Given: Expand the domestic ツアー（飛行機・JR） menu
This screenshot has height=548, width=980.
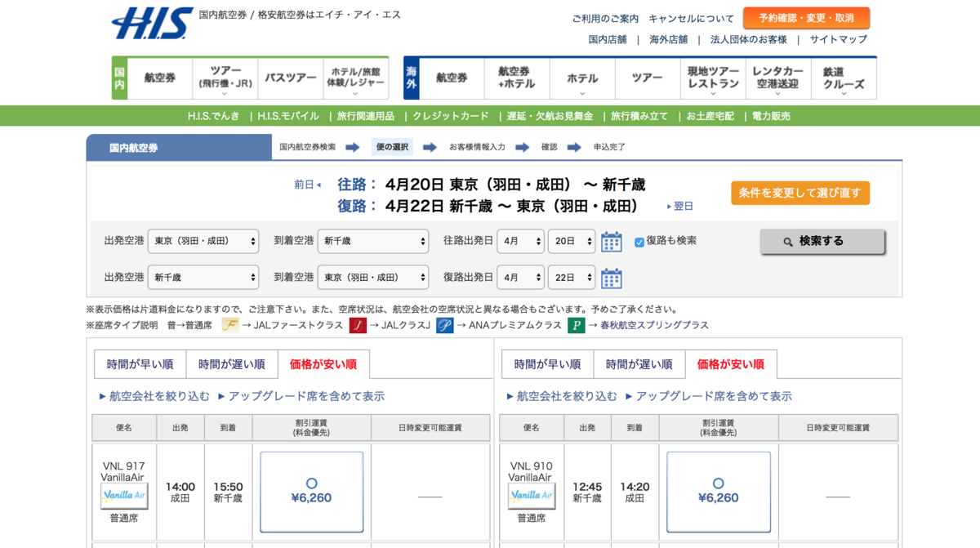Looking at the screenshot, I should tap(225, 78).
